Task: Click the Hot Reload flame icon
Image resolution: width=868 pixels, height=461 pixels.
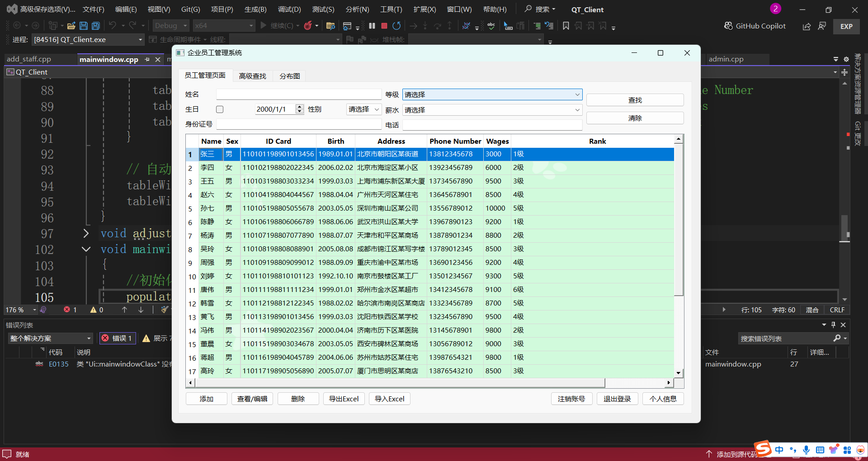Action: click(x=308, y=26)
